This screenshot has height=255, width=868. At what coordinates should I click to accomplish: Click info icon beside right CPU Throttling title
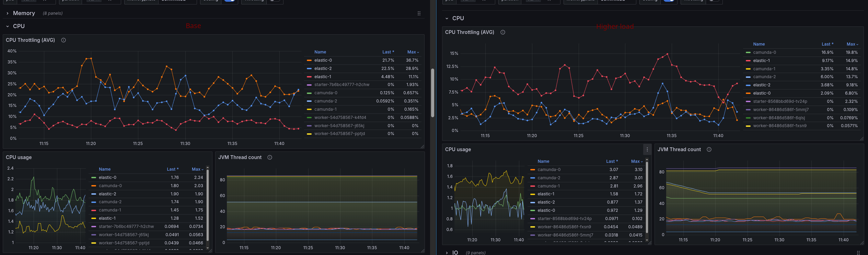coord(503,32)
